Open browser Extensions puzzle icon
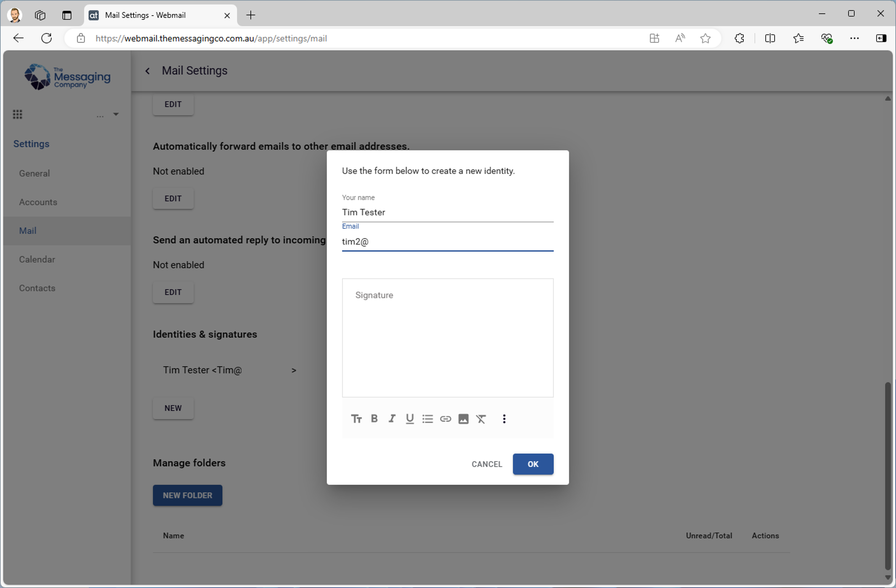The height and width of the screenshot is (588, 896). [x=739, y=38]
